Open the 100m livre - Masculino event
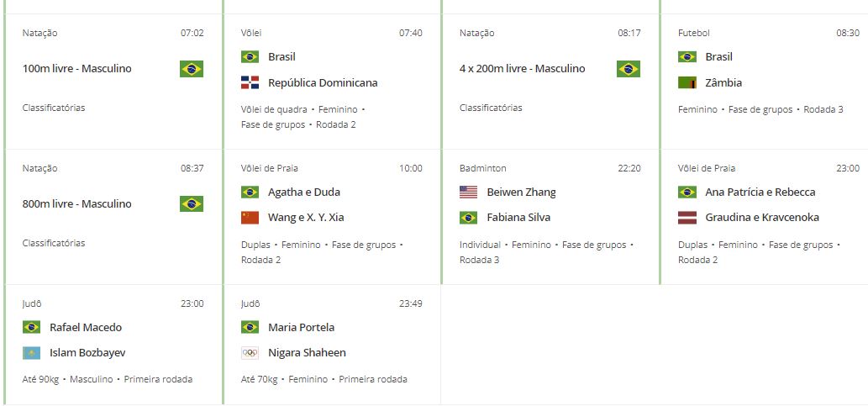The width and height of the screenshot is (868, 406). tap(113, 82)
